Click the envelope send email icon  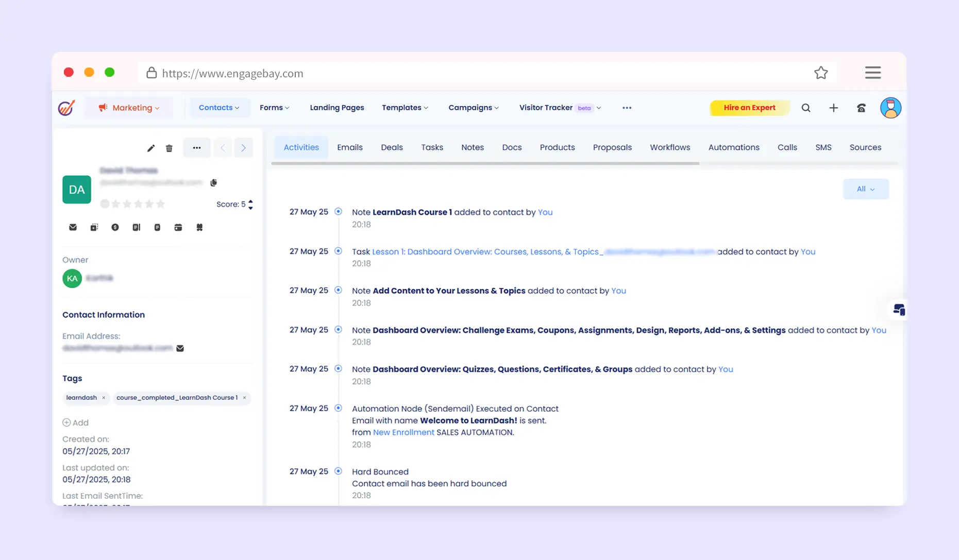point(73,227)
